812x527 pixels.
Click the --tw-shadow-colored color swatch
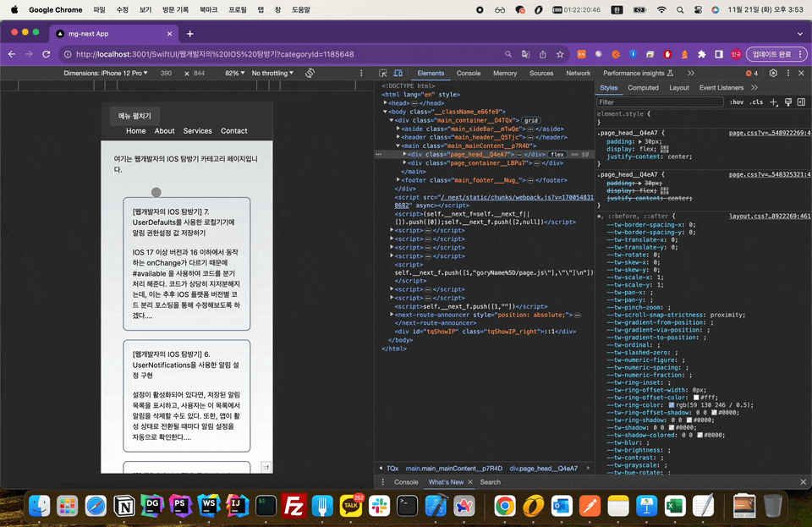[x=700, y=436]
